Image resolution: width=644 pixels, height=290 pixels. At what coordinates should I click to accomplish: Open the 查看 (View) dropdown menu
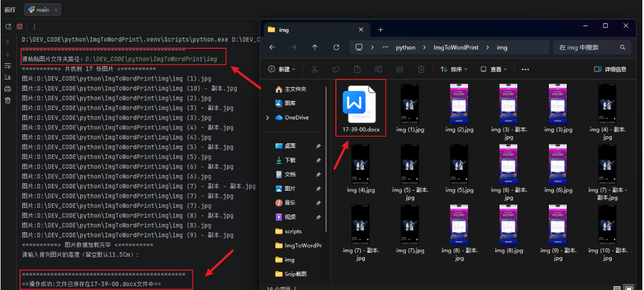point(493,69)
